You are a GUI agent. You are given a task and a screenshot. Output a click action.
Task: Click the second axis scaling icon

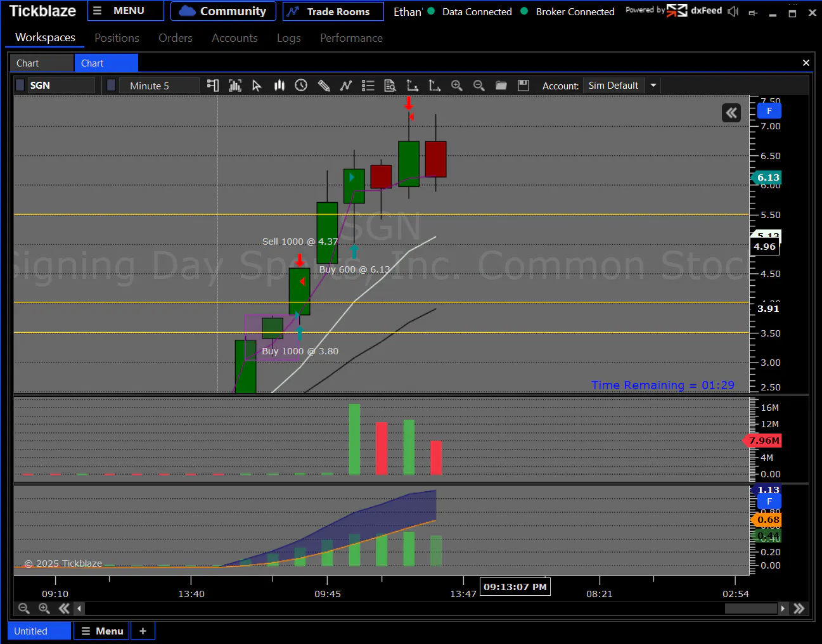435,86
